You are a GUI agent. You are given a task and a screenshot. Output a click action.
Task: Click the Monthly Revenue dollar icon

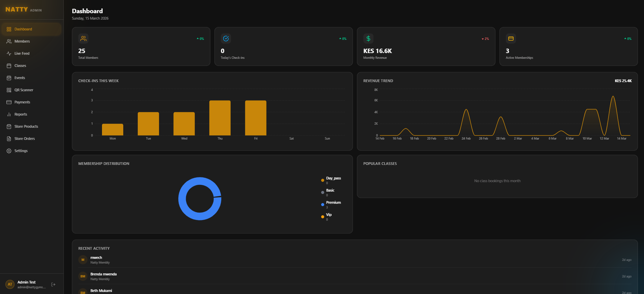[x=368, y=39]
